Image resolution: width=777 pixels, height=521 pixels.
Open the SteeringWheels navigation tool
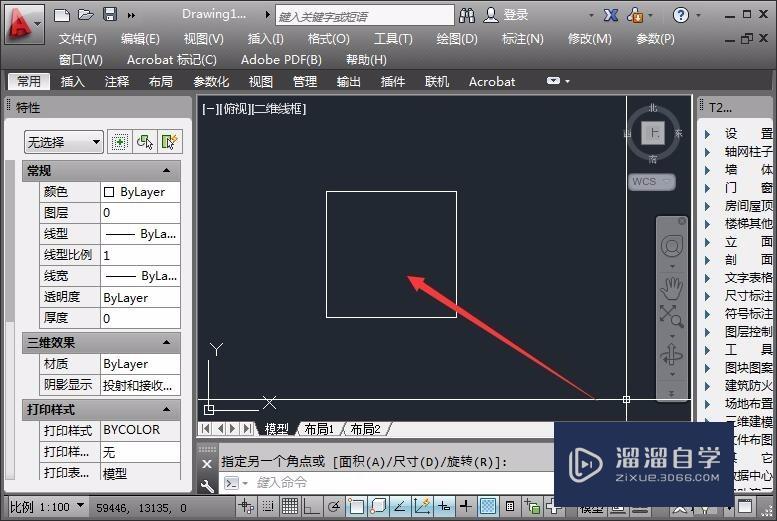[671, 246]
